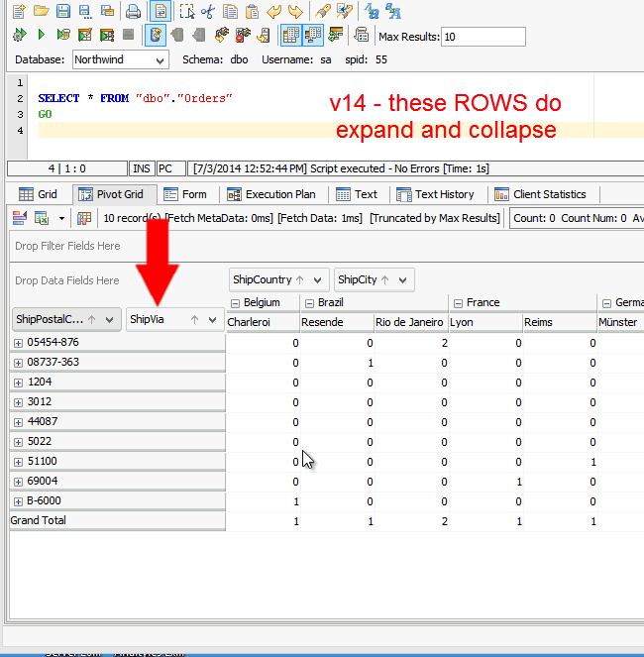Expand the B-6000 postal code row

click(18, 500)
